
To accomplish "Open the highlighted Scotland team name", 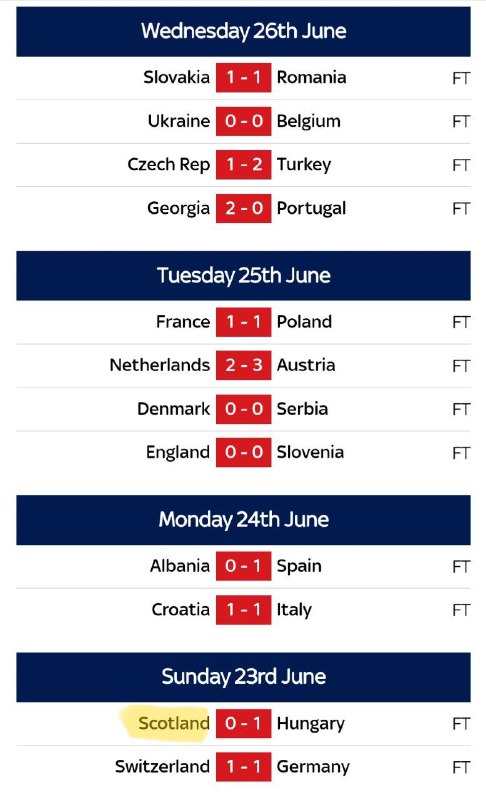I will pos(174,723).
